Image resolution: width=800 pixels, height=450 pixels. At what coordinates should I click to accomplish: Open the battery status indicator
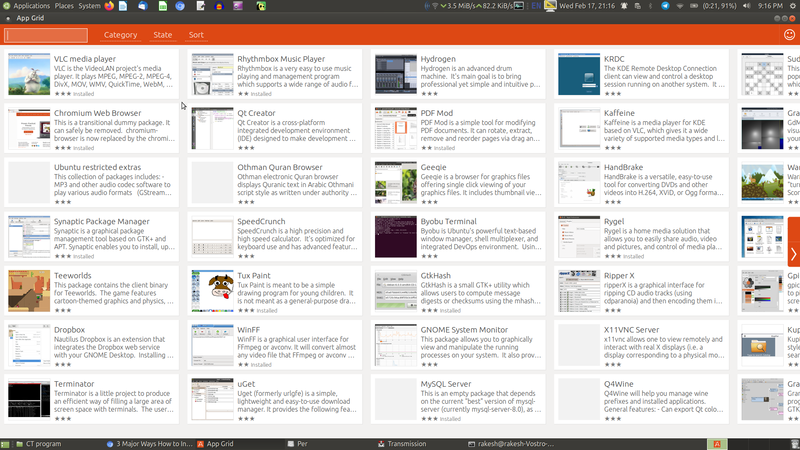point(694,6)
